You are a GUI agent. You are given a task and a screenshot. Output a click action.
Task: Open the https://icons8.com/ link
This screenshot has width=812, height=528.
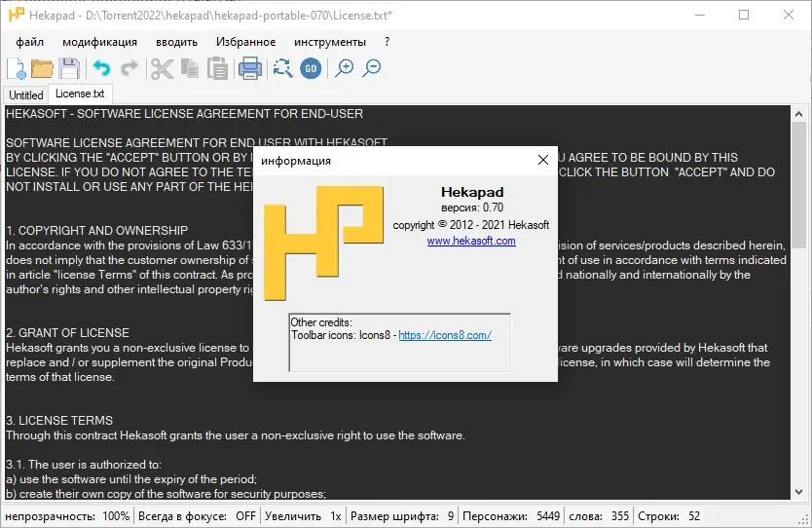pyautogui.click(x=445, y=335)
